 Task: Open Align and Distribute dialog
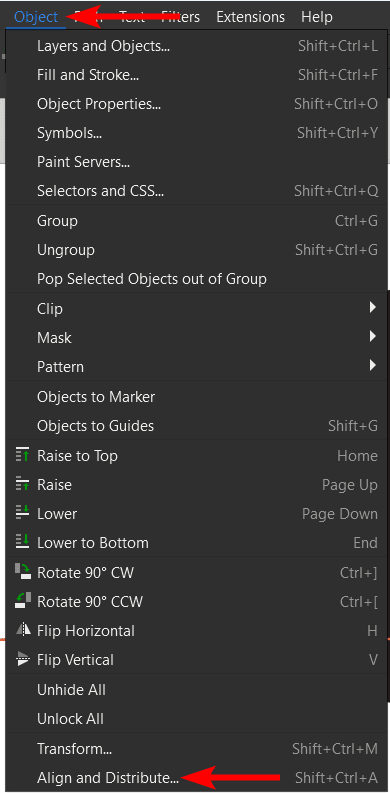click(x=192, y=777)
